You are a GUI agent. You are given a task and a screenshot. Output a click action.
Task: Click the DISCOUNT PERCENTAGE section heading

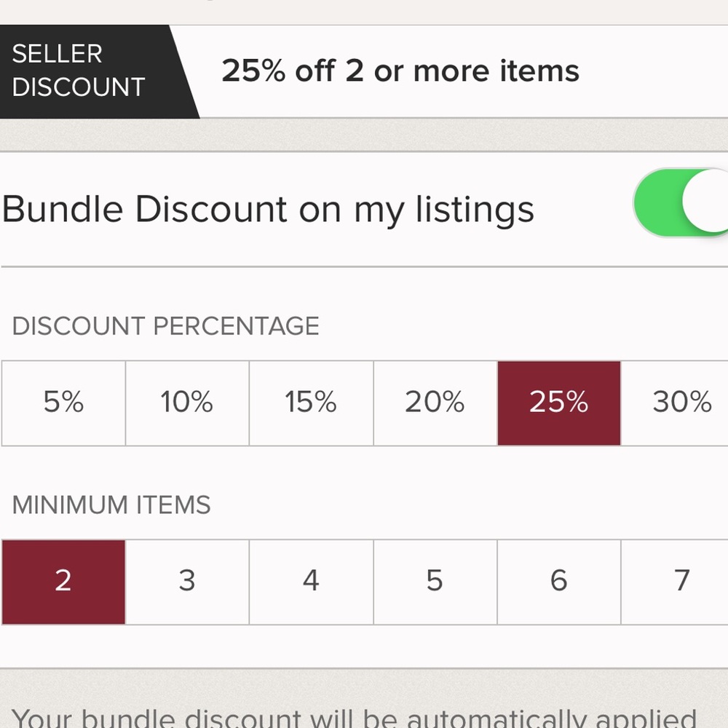166,326
